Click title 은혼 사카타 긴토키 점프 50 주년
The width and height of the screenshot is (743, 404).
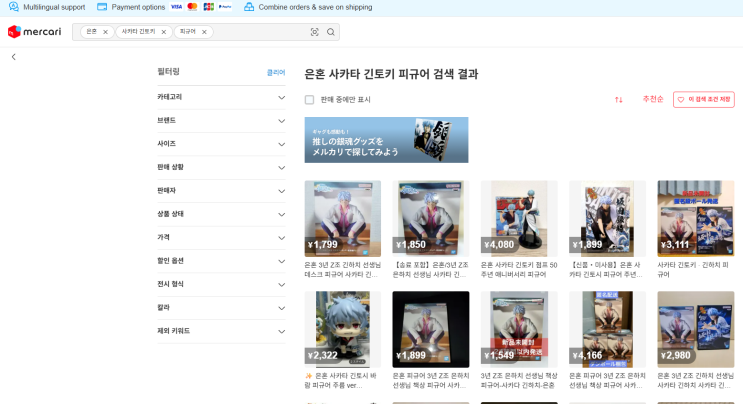[x=519, y=269]
